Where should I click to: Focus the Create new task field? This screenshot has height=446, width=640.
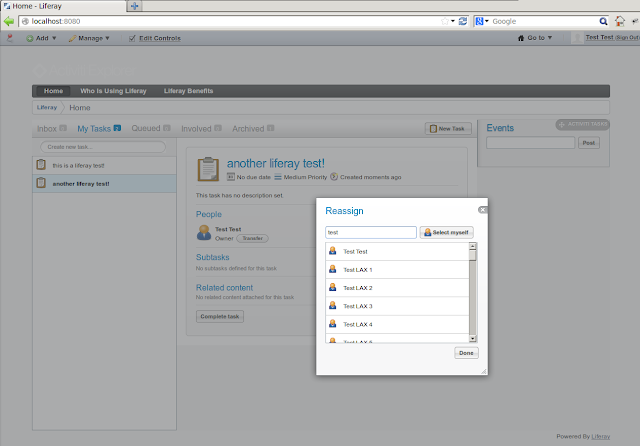pyautogui.click(x=103, y=147)
